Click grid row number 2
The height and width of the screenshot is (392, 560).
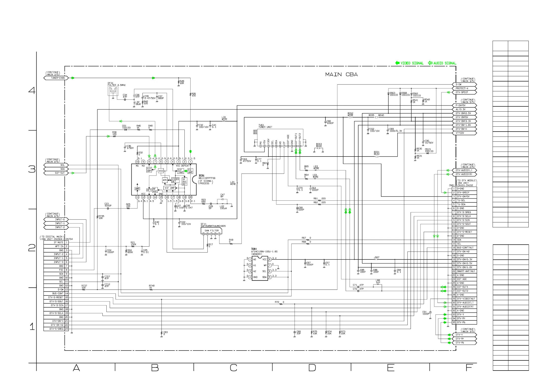pyautogui.click(x=32, y=248)
